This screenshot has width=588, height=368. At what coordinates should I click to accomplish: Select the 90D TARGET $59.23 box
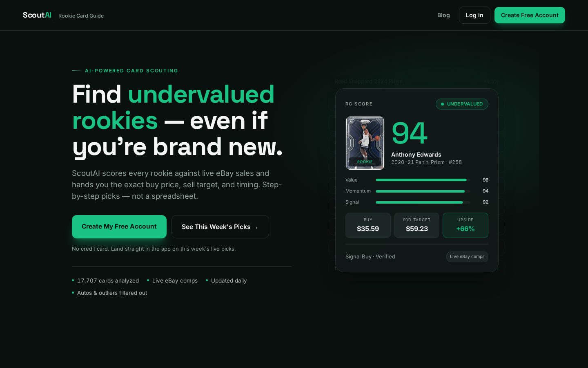(416, 225)
